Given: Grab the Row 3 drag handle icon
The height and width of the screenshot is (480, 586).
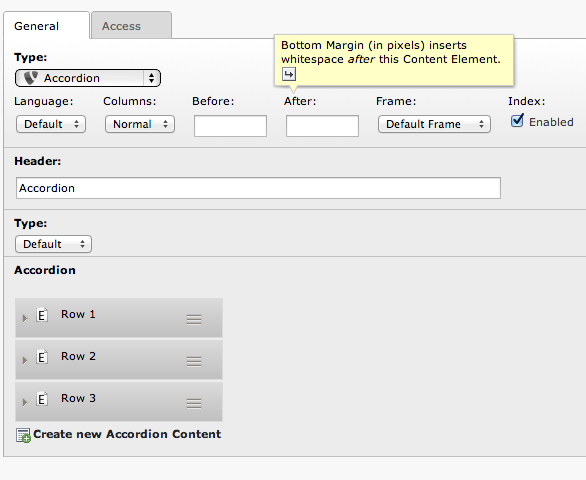Looking at the screenshot, I should point(194,403).
